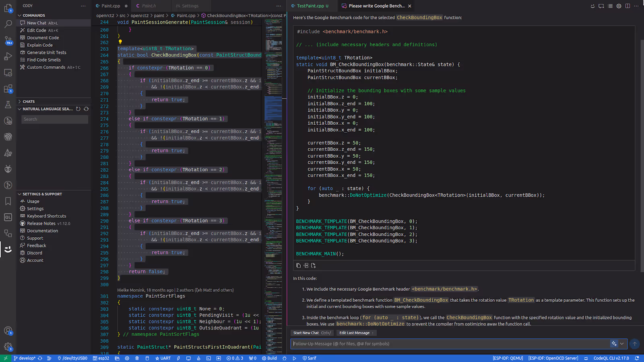644x362 pixels.
Task: Click the develop branch in status bar
Action: 24,358
